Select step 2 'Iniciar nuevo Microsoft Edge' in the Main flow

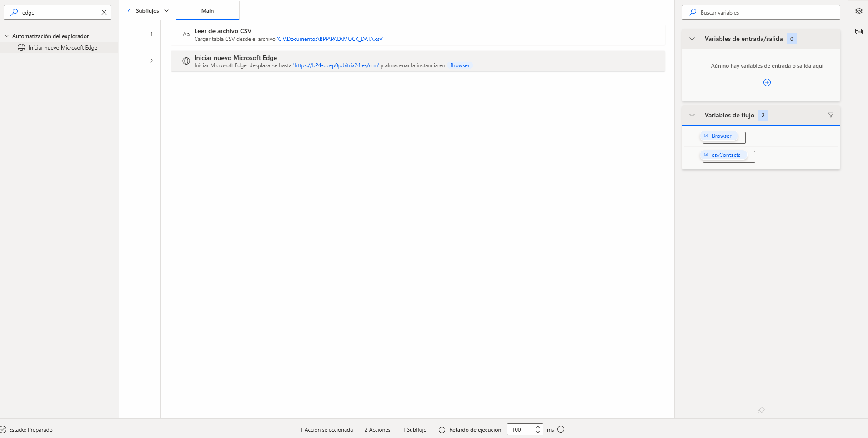[418, 61]
